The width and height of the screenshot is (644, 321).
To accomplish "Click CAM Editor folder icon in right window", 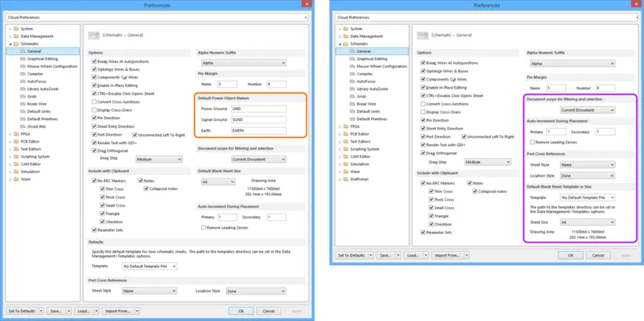I will coord(346,157).
